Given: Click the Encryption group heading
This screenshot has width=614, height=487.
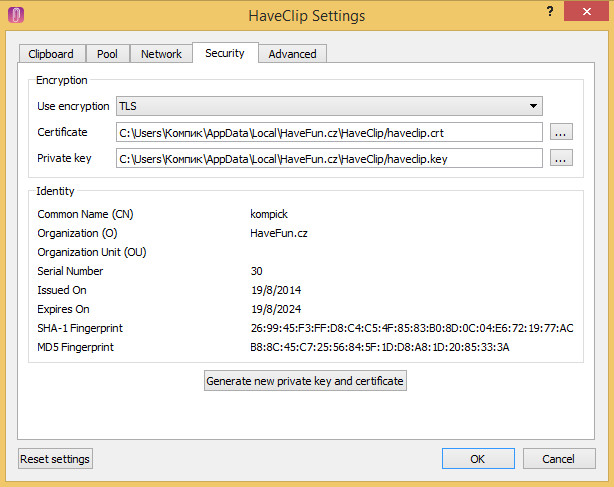Looking at the screenshot, I should (x=62, y=80).
